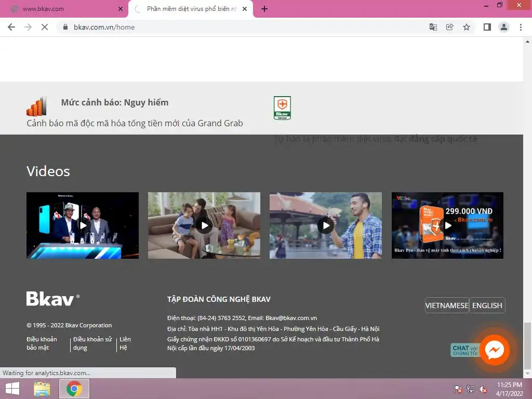The image size is (532, 399).
Task: Share this page icon
Action: pyautogui.click(x=449, y=27)
